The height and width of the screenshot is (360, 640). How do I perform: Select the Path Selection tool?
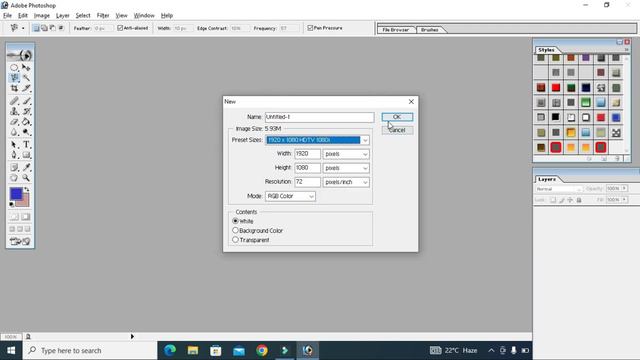(x=14, y=144)
